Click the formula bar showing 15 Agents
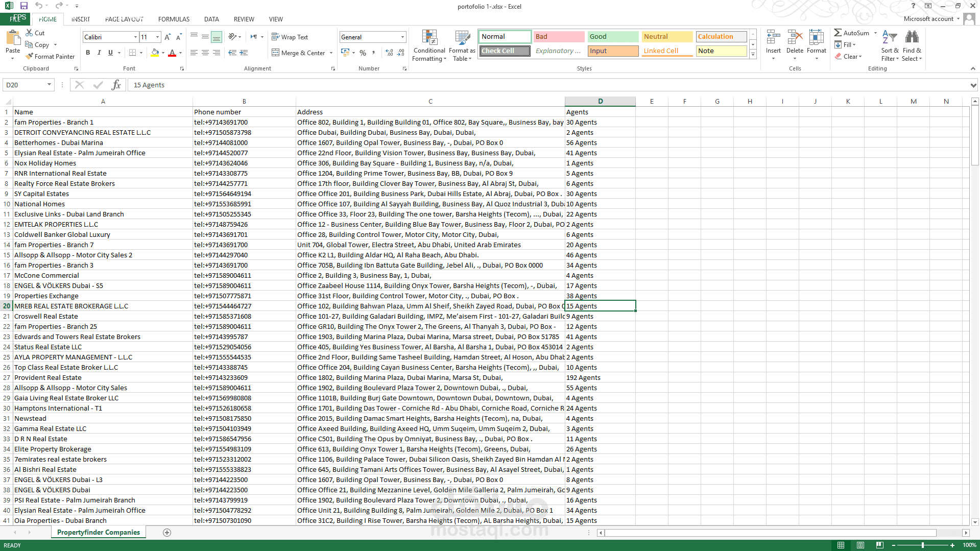The width and height of the screenshot is (980, 551). point(549,85)
